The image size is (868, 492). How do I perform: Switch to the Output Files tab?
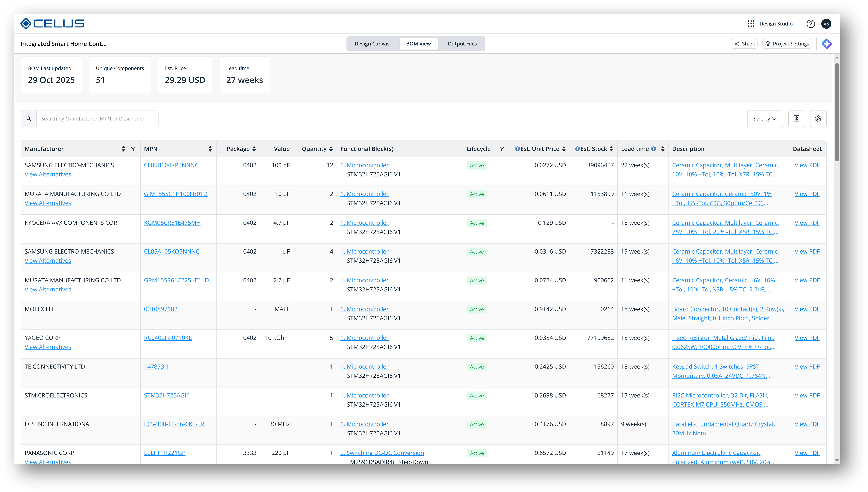462,44
